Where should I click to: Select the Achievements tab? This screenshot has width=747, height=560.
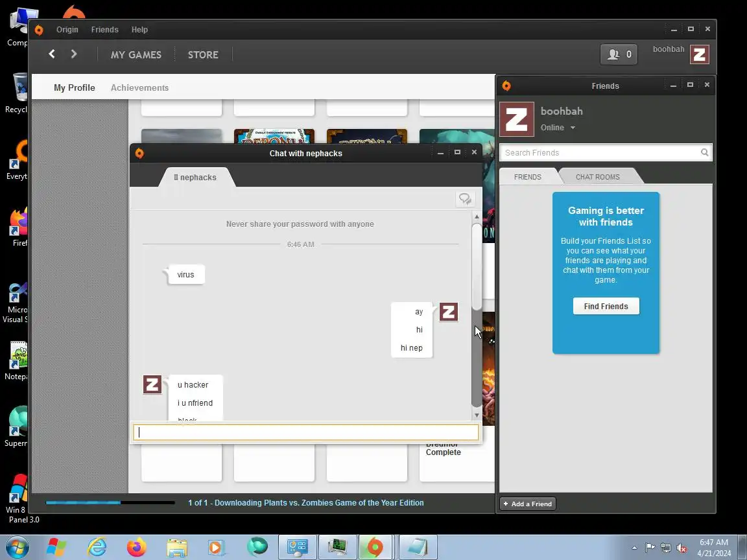[139, 87]
